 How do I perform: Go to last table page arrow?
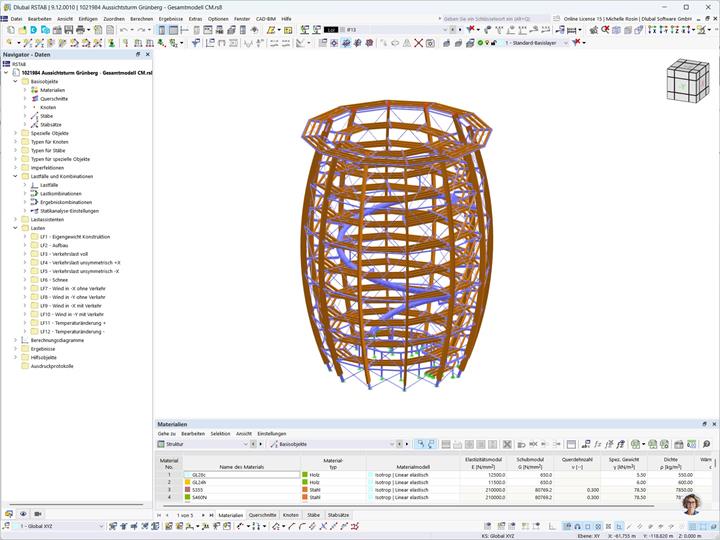(x=211, y=515)
